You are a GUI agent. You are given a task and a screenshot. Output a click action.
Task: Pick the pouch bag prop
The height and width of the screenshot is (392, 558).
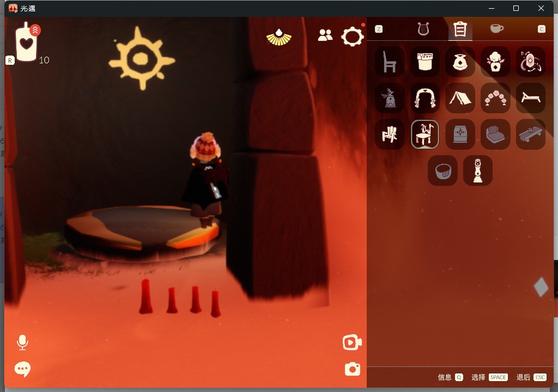click(x=460, y=62)
